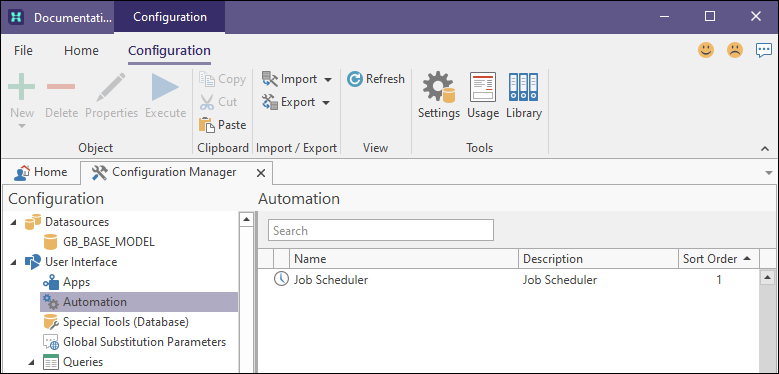The image size is (779, 374).
Task: Click the Documentation title bar tab
Action: (x=73, y=17)
